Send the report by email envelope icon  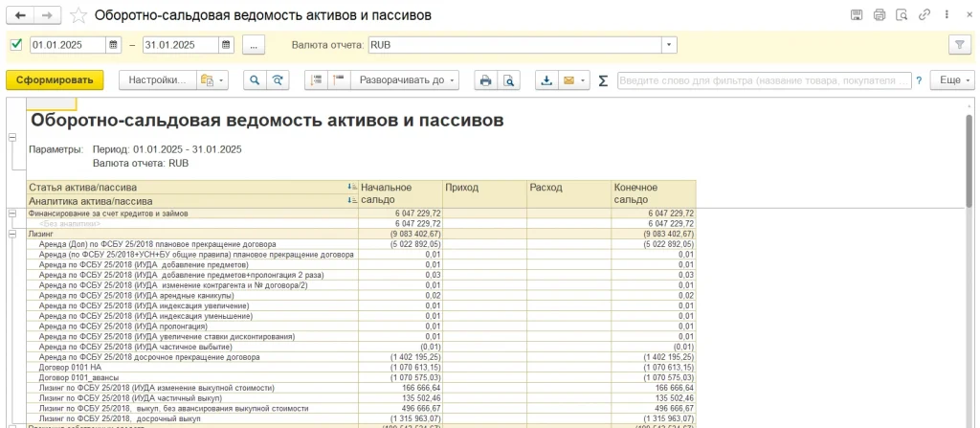tap(568, 80)
